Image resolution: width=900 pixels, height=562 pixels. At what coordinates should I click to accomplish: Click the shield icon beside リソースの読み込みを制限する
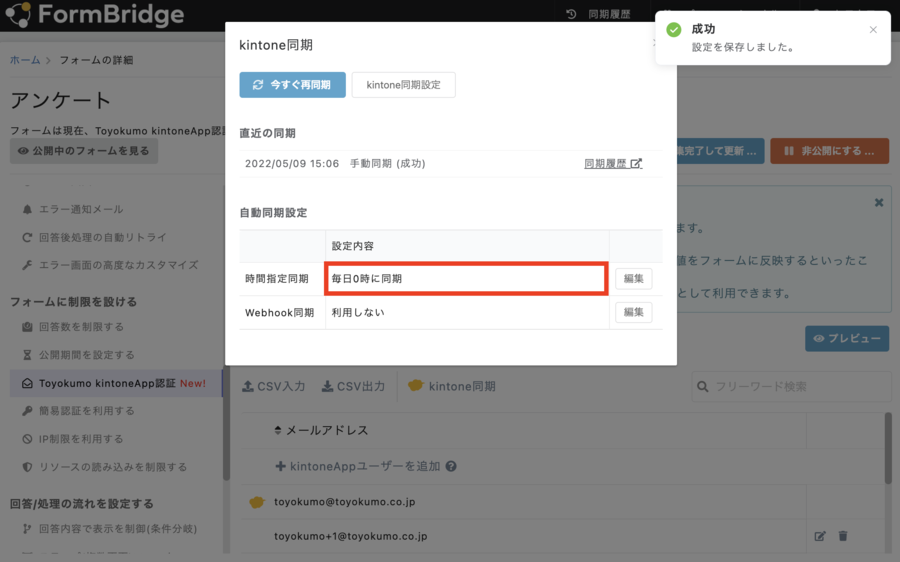27,467
